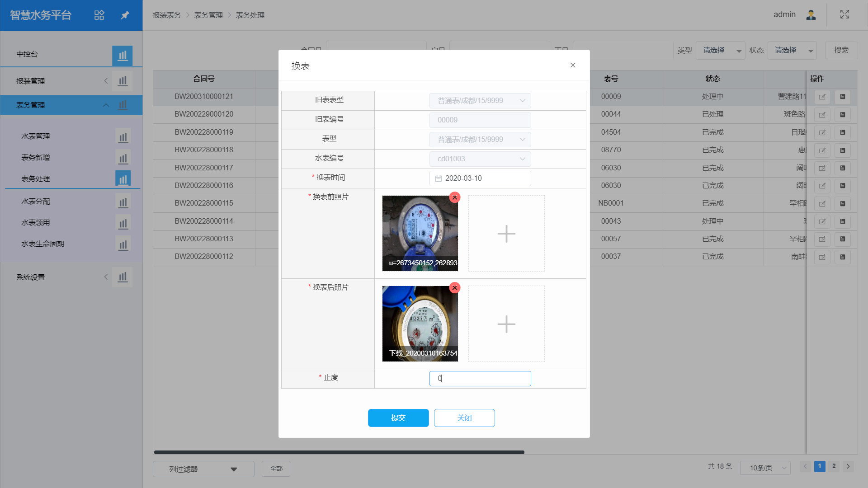Open 水表分配 in sidebar
The height and width of the screenshot is (488, 868).
click(36, 201)
